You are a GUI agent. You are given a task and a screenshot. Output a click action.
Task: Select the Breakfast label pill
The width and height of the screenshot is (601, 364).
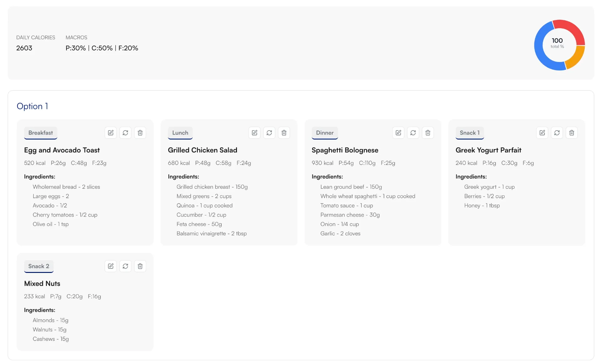click(x=40, y=133)
